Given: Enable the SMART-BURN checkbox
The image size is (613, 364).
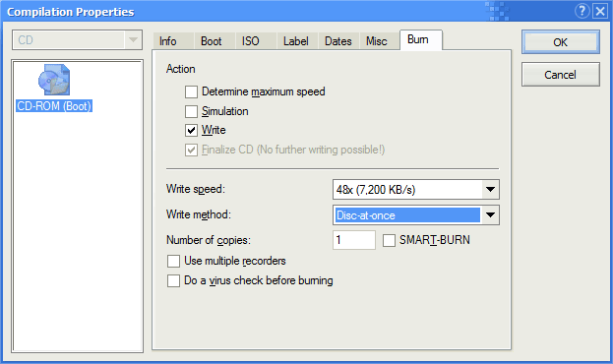Looking at the screenshot, I should [x=389, y=240].
